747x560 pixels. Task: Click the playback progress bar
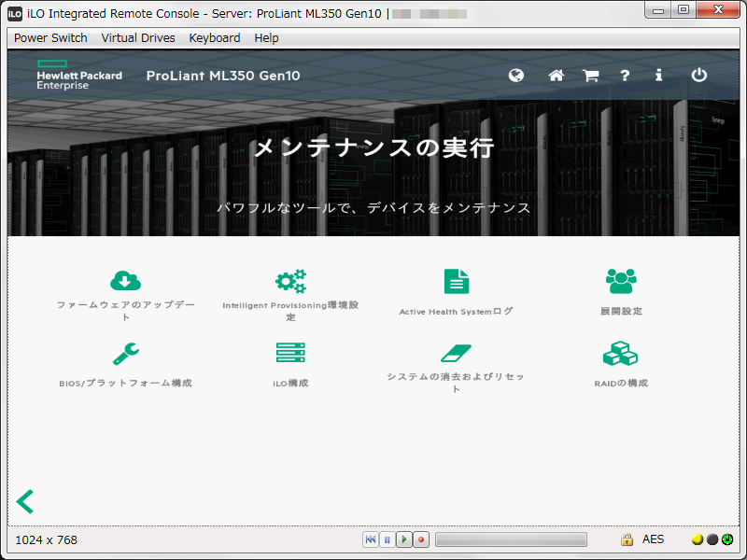pyautogui.click(x=511, y=539)
